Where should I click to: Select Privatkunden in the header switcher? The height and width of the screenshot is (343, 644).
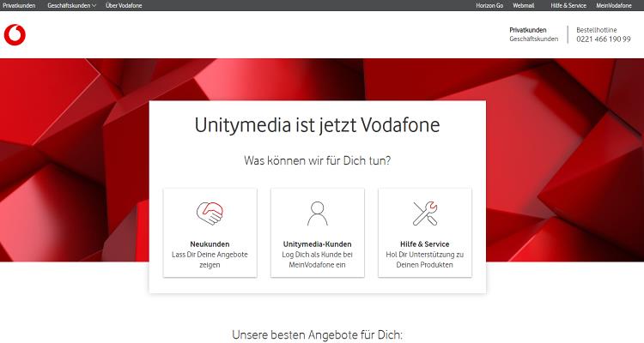[x=528, y=30]
